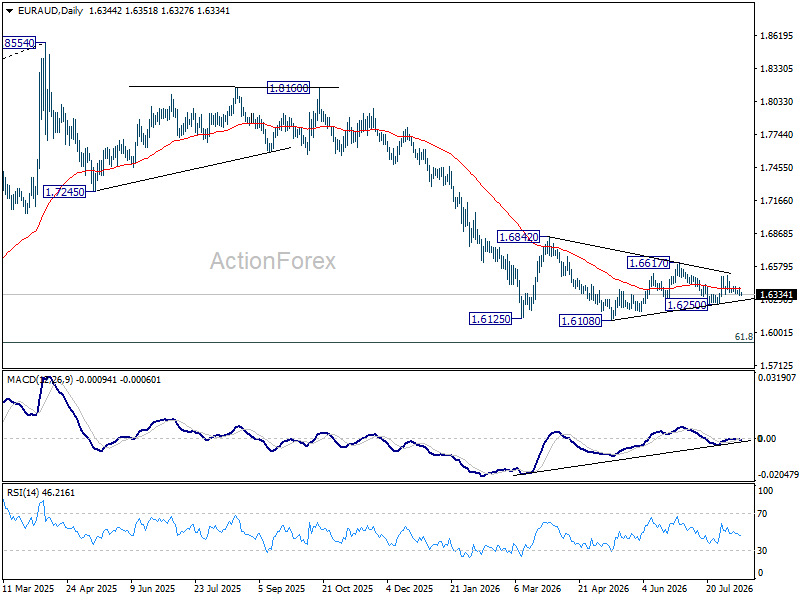The width and height of the screenshot is (800, 600).
Task: Click the 9 Jun 2025 date label
Action: (153, 589)
